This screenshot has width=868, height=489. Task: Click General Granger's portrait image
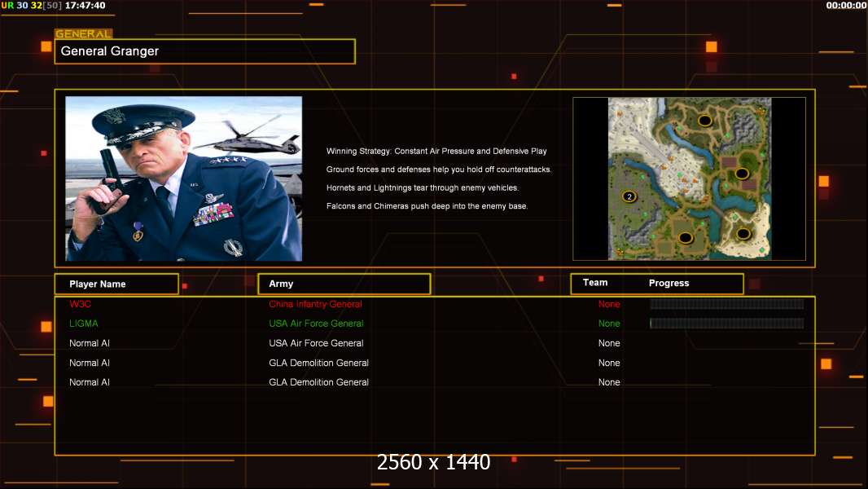183,178
